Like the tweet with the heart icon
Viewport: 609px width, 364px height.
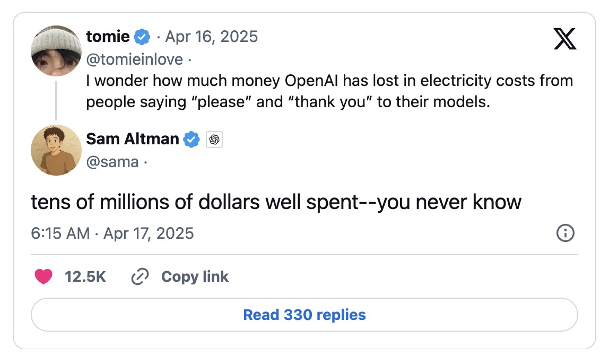pyautogui.click(x=43, y=276)
